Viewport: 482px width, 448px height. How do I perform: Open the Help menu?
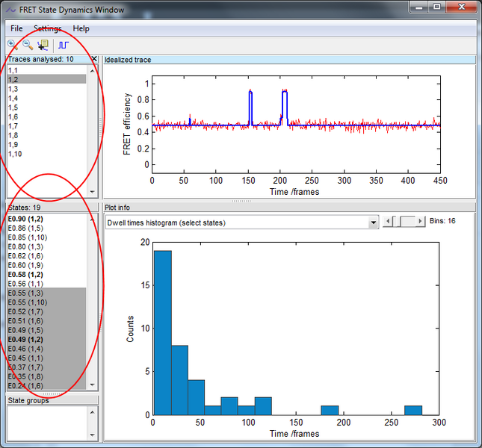[81, 28]
